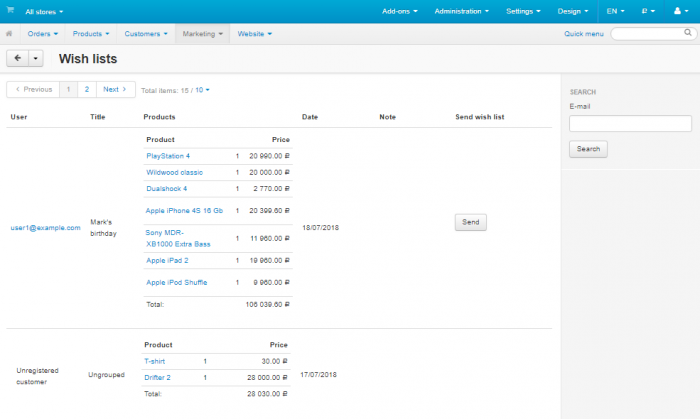The height and width of the screenshot is (419, 700).
Task: Open the Wildwood classic product link
Action: click(174, 172)
